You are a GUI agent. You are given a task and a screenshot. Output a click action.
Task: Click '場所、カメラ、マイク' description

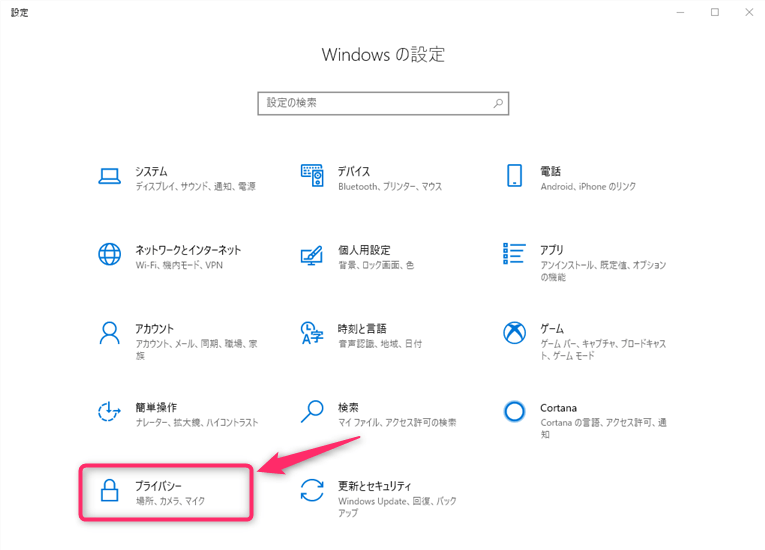coord(170,501)
